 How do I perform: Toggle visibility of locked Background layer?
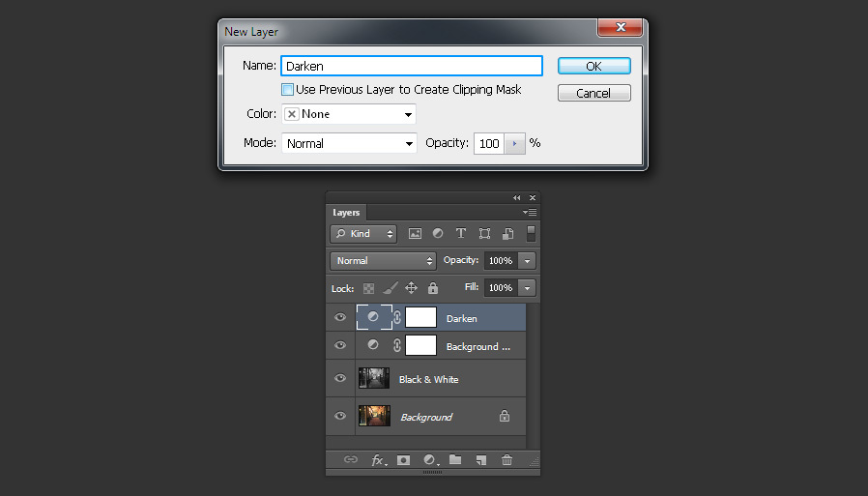340,416
